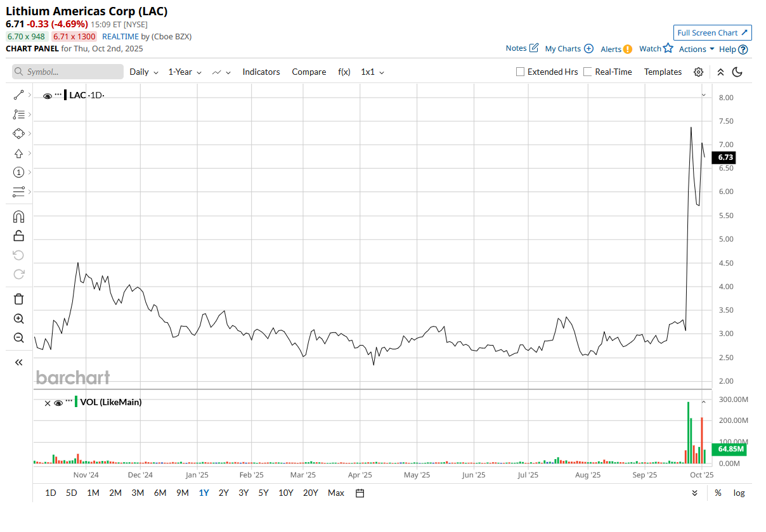Open Full Screen Chart
Image resolution: width=766 pixels, height=532 pixels.
pyautogui.click(x=713, y=33)
